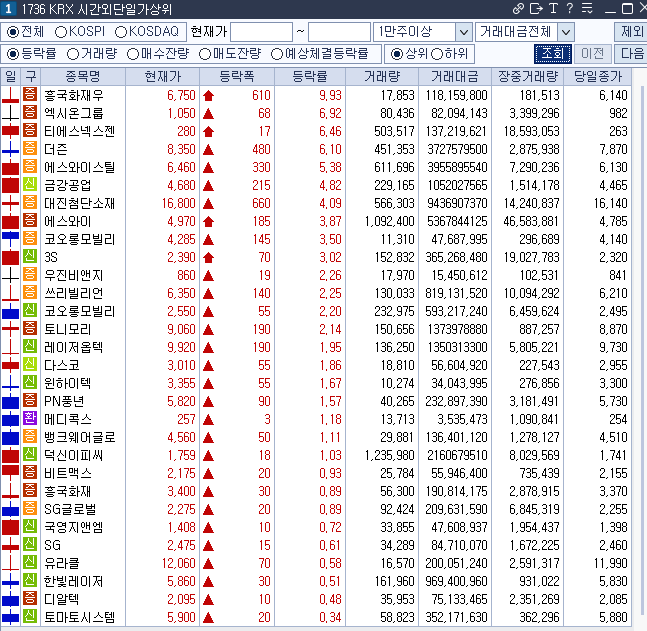647x631 pixels.
Task: Sort by the 등락률 column header
Action: 310,76
